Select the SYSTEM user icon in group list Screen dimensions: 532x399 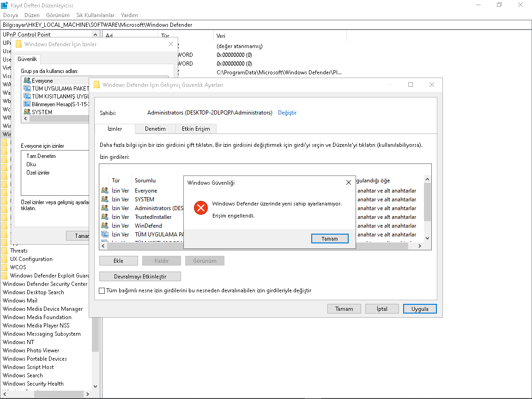pyautogui.click(x=27, y=112)
